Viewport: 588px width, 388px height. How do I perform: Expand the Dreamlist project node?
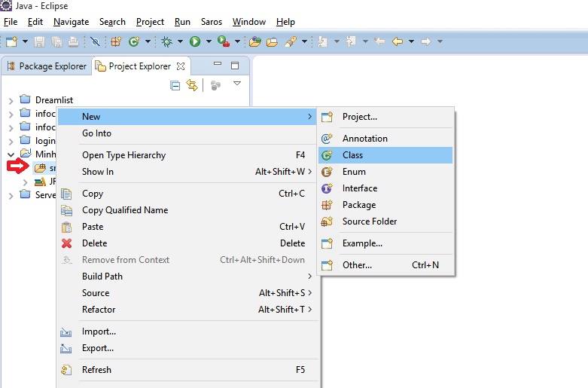click(11, 100)
